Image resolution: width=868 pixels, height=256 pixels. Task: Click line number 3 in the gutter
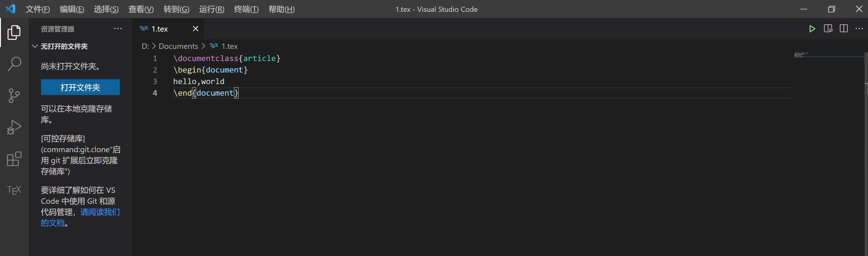coord(155,81)
